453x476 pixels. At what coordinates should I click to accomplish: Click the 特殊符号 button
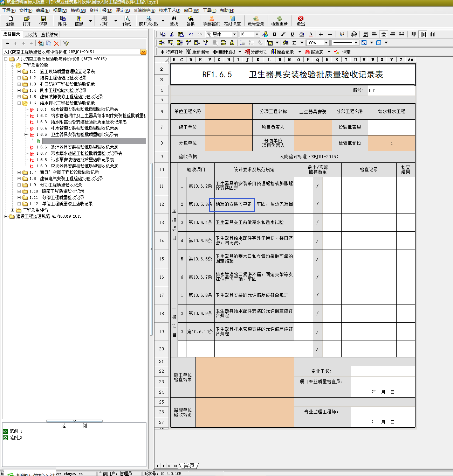pos(172,52)
